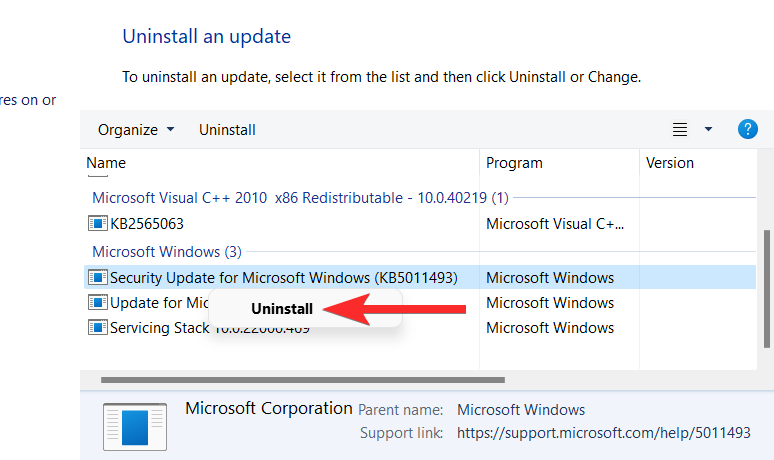This screenshot has width=774, height=460.
Task: Click the vertical scrollbar of the update list
Action: pyautogui.click(x=767, y=289)
